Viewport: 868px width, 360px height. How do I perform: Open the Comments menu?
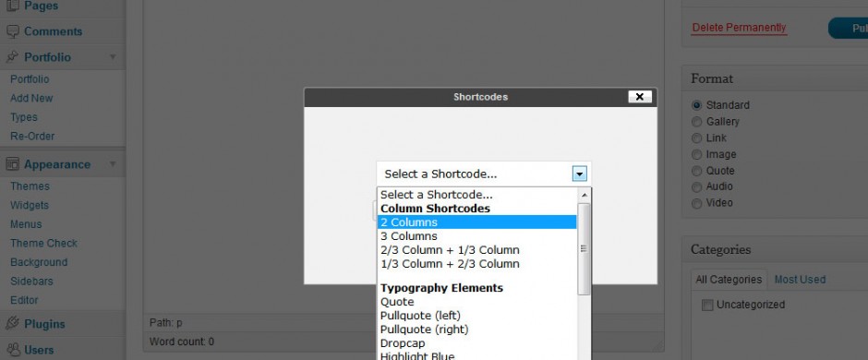pyautogui.click(x=54, y=31)
